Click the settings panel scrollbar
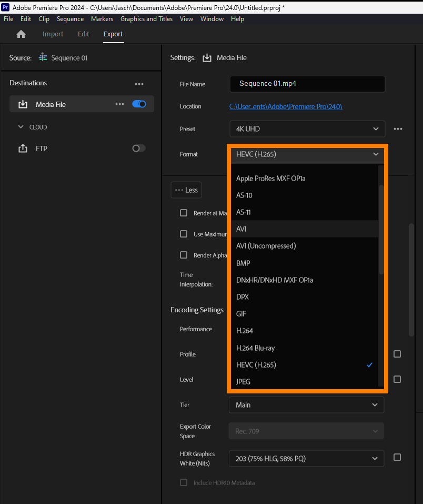Image resolution: width=423 pixels, height=504 pixels. pos(411,280)
